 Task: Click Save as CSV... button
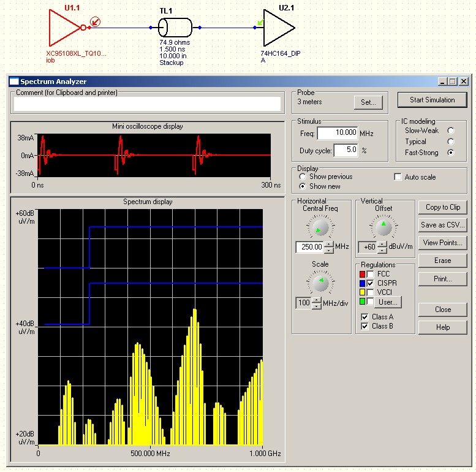pos(442,225)
